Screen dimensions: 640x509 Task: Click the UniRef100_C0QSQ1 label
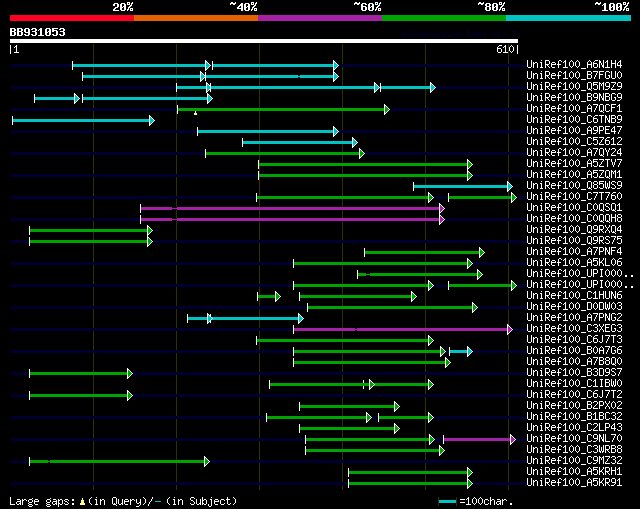click(574, 207)
